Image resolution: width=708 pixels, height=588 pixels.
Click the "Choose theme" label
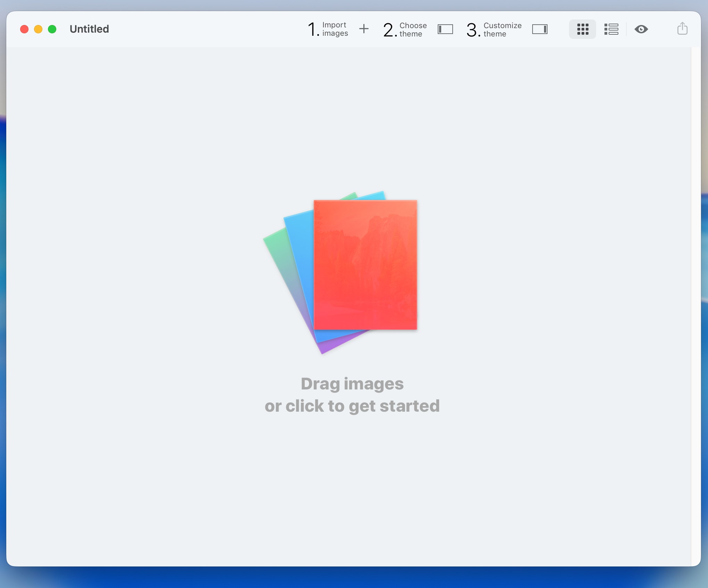pyautogui.click(x=413, y=30)
